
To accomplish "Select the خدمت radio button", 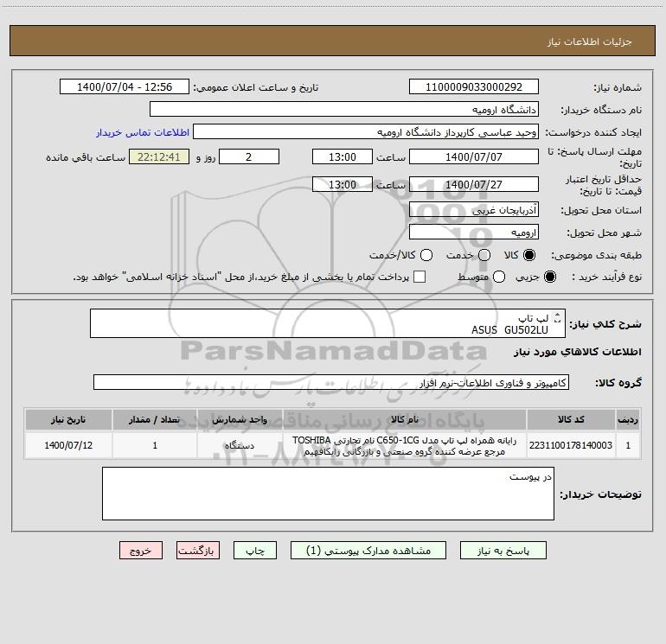I will click(x=484, y=255).
